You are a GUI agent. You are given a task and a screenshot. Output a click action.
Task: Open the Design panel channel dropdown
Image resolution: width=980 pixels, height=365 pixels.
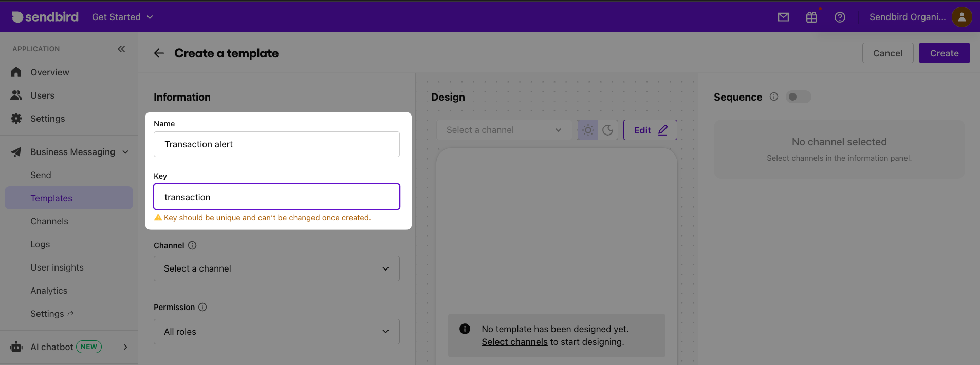504,130
